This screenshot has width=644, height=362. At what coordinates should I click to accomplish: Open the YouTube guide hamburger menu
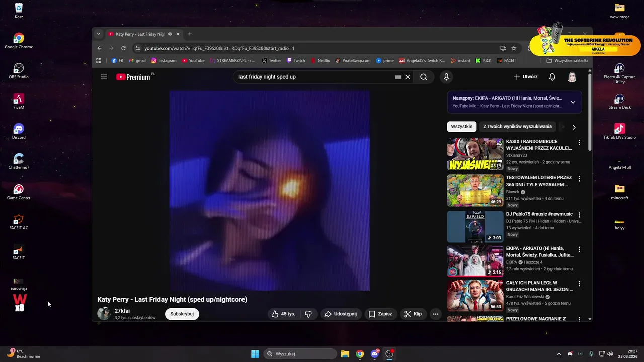(x=104, y=77)
